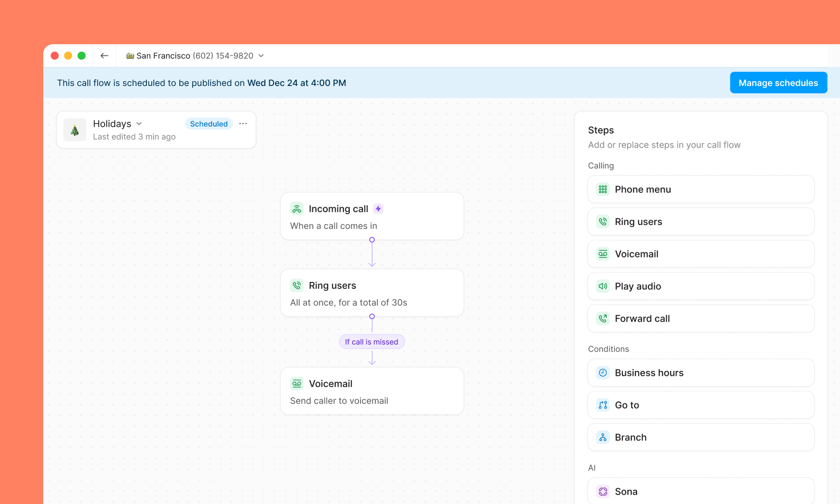Select the Voicemail node in the flow
The height and width of the screenshot is (504, 840).
point(372,391)
